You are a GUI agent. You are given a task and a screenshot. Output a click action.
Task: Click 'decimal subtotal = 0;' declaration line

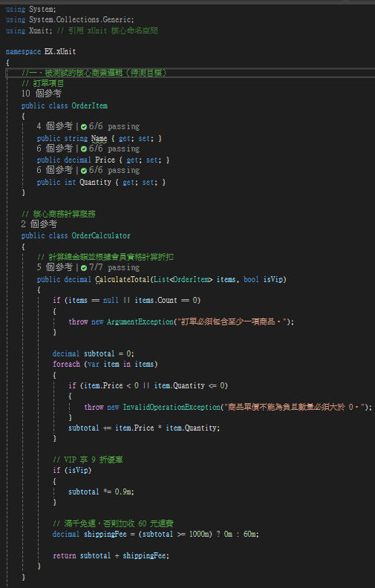pos(94,354)
